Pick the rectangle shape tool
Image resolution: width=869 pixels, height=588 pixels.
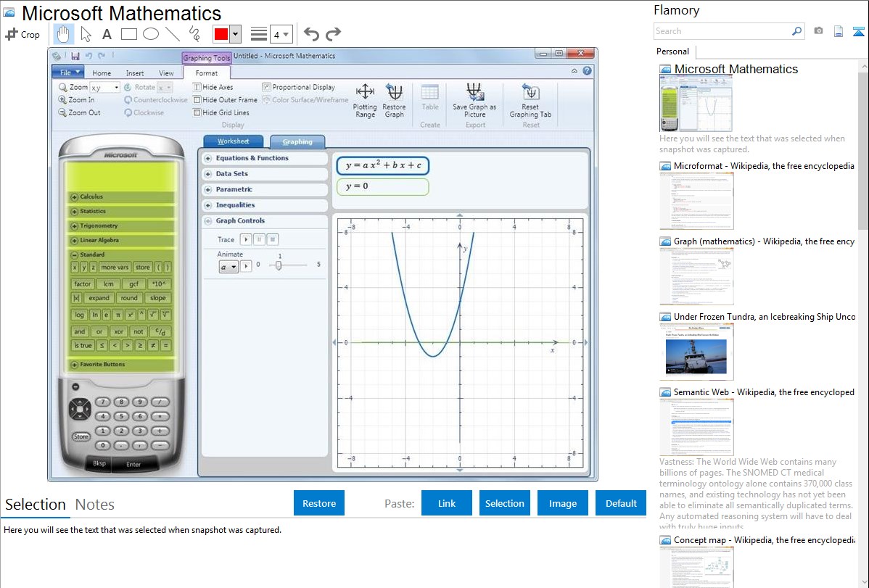[x=128, y=34]
